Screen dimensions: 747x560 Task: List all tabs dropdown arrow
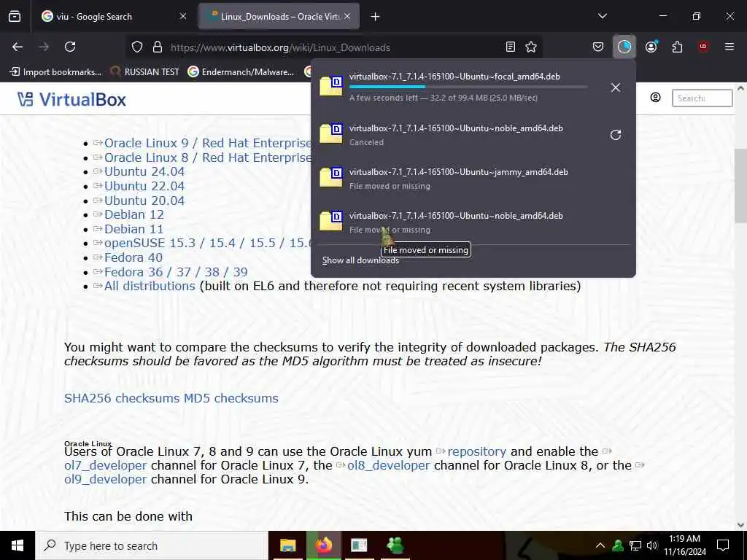602,16
